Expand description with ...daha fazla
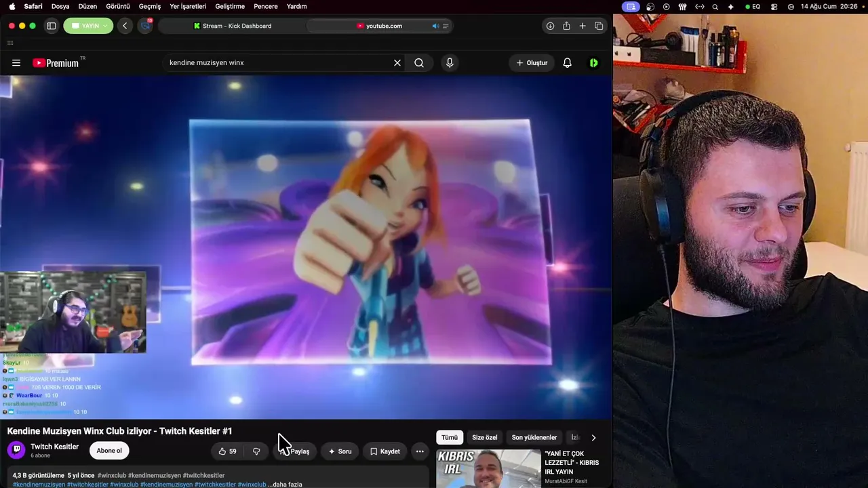The height and width of the screenshot is (488, 868). point(285,485)
